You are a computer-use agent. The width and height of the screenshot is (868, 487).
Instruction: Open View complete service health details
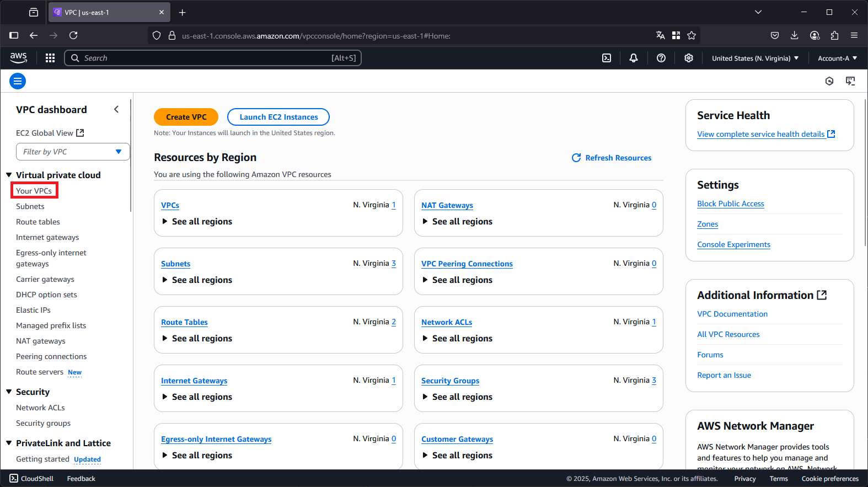click(766, 134)
